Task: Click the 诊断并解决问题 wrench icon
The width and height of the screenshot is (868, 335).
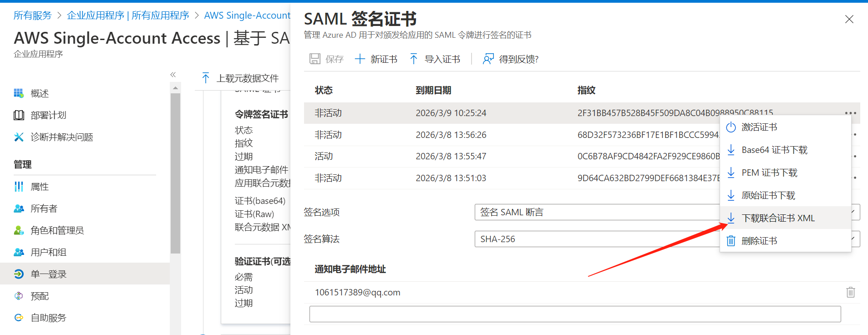Action: coord(19,137)
